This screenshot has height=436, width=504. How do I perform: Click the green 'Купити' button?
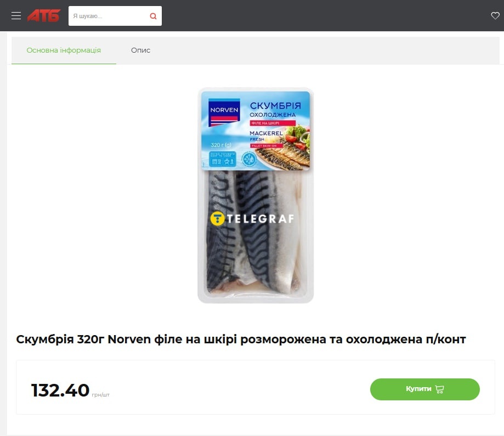point(424,389)
